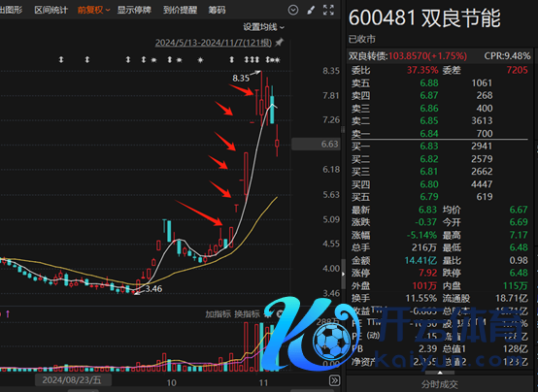538x392 pixels.
Task: Open indicator settings gear next to 换指标
Action: pos(267,314)
